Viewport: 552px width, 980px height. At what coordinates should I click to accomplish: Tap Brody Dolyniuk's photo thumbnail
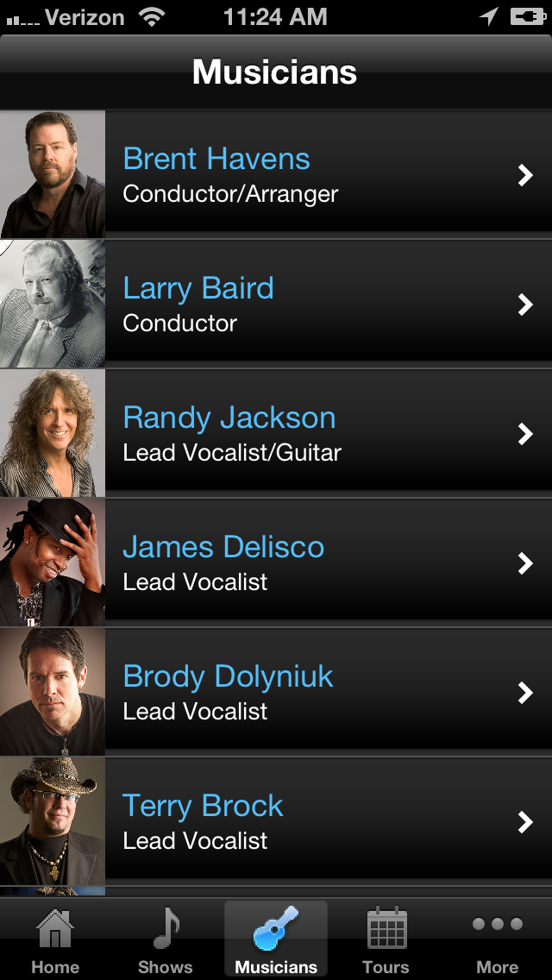coord(53,692)
